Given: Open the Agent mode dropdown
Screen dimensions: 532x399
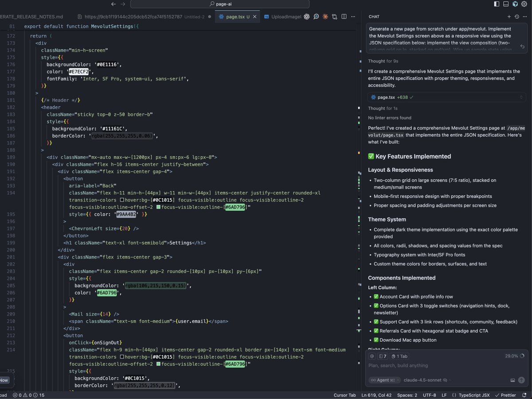Looking at the screenshot, I should point(385,380).
